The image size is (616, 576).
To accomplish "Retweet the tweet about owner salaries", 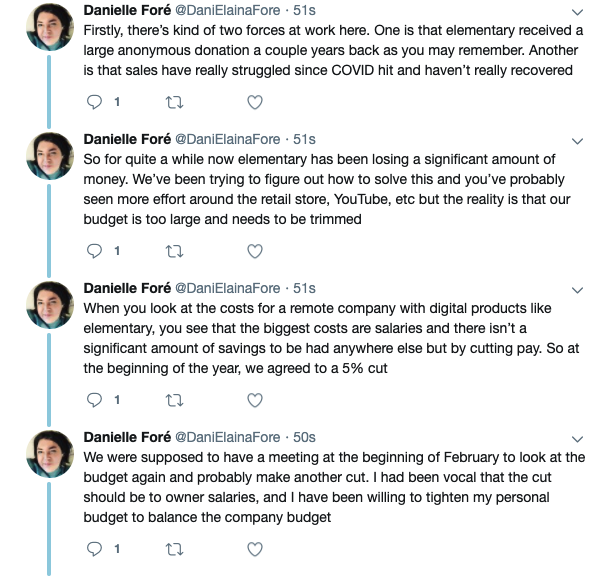I will point(175,549).
